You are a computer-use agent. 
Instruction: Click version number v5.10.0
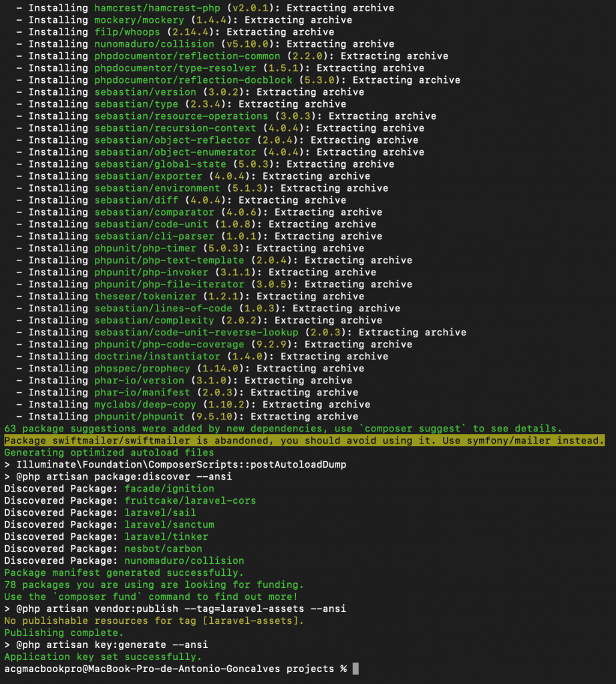click(x=248, y=44)
